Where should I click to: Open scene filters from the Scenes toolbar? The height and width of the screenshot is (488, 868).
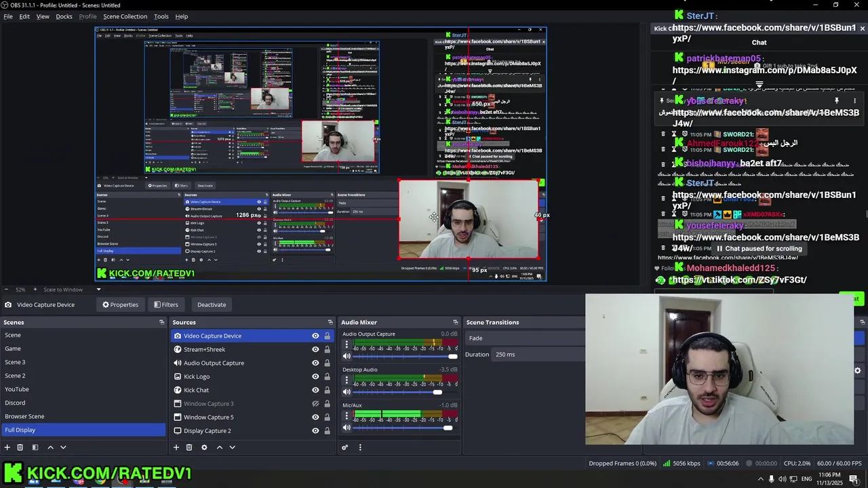35,447
